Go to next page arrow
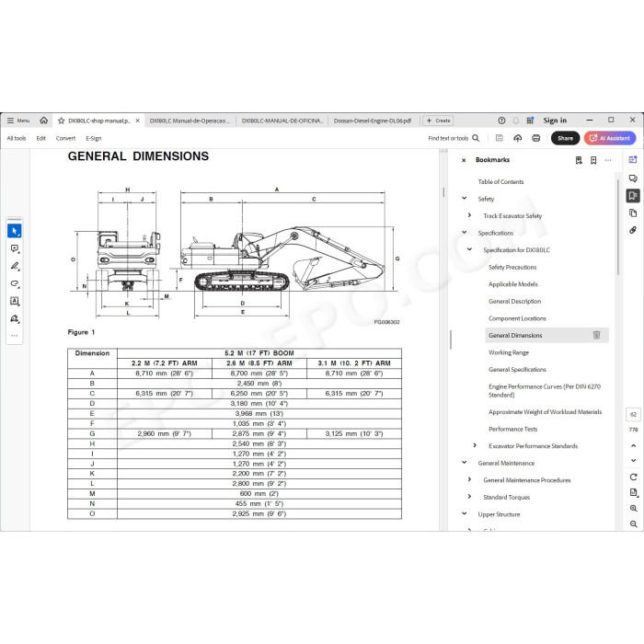This screenshot has width=644, height=644. coord(633,460)
